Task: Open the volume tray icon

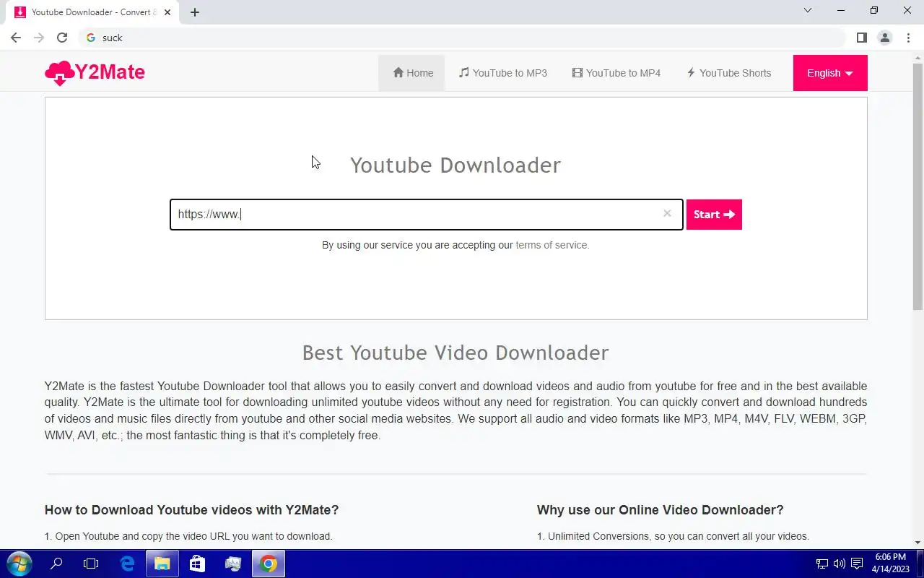Action: pos(839,564)
